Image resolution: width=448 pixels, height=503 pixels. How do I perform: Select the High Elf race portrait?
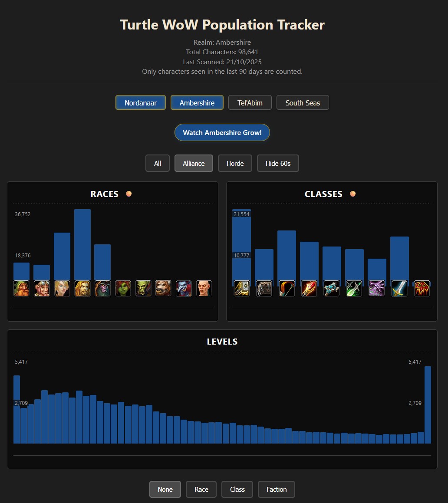pos(62,288)
